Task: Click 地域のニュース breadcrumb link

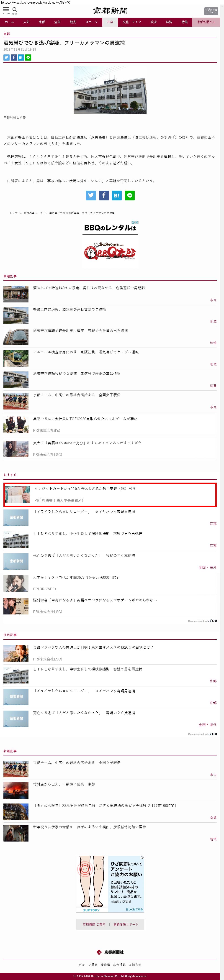Action: coord(33,213)
